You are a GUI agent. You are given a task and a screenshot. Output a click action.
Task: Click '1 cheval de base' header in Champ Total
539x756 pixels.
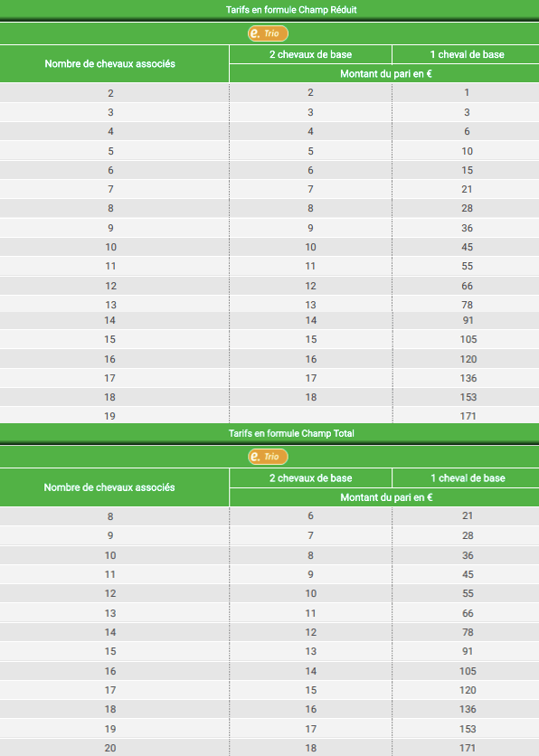(x=468, y=478)
